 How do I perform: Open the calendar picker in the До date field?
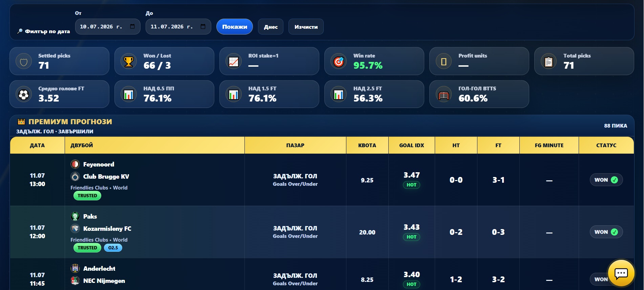pos(203,26)
